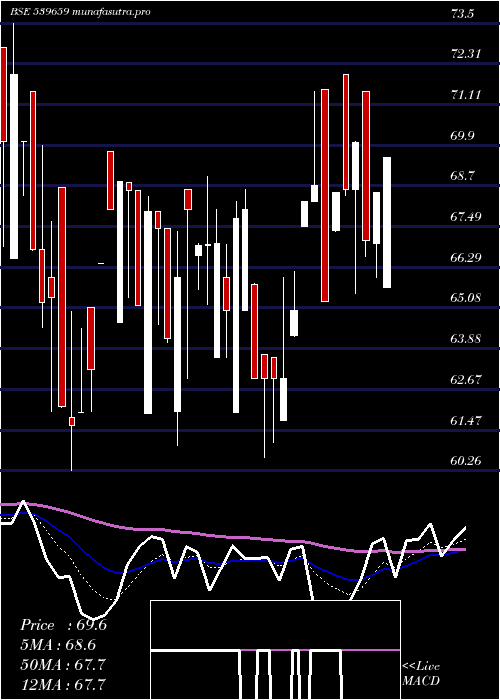
Task: Click the <<Live MACD label
Action: point(421,674)
